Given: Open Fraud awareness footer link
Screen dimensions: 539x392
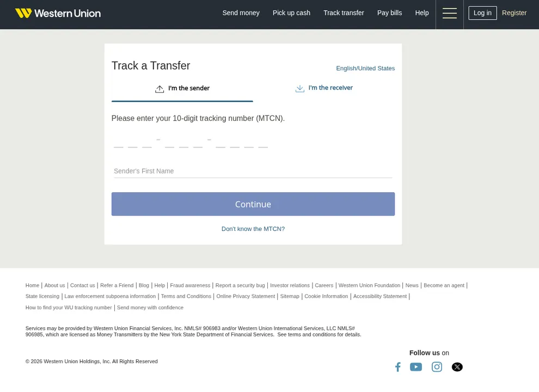Looking at the screenshot, I should (x=190, y=285).
